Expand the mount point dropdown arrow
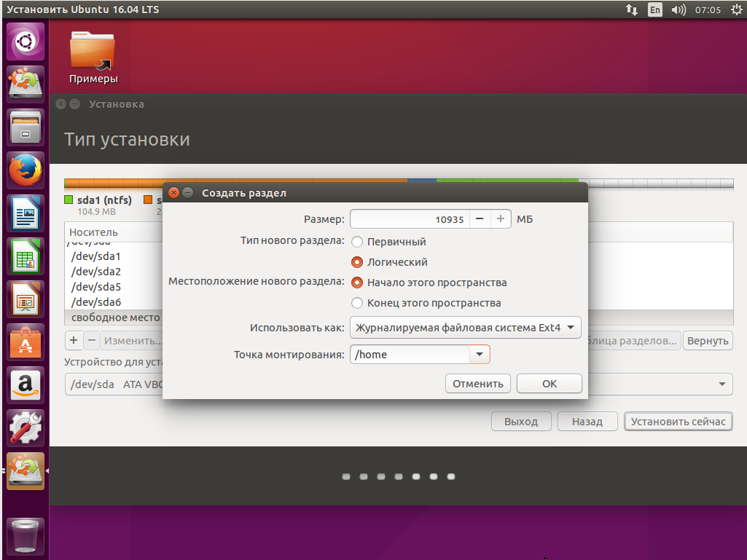This screenshot has height=560, width=747. [x=480, y=355]
